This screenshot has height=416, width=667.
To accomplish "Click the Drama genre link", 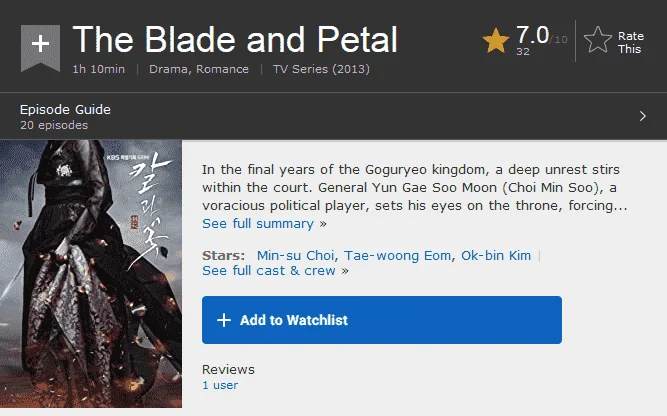I will pos(168,69).
